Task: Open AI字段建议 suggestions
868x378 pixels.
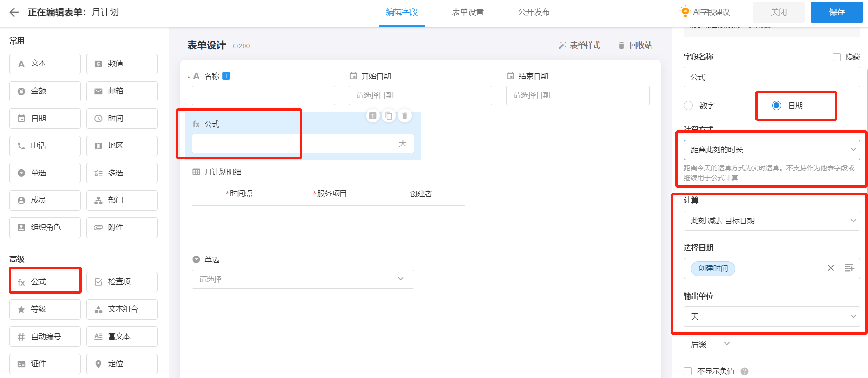Action: point(706,12)
